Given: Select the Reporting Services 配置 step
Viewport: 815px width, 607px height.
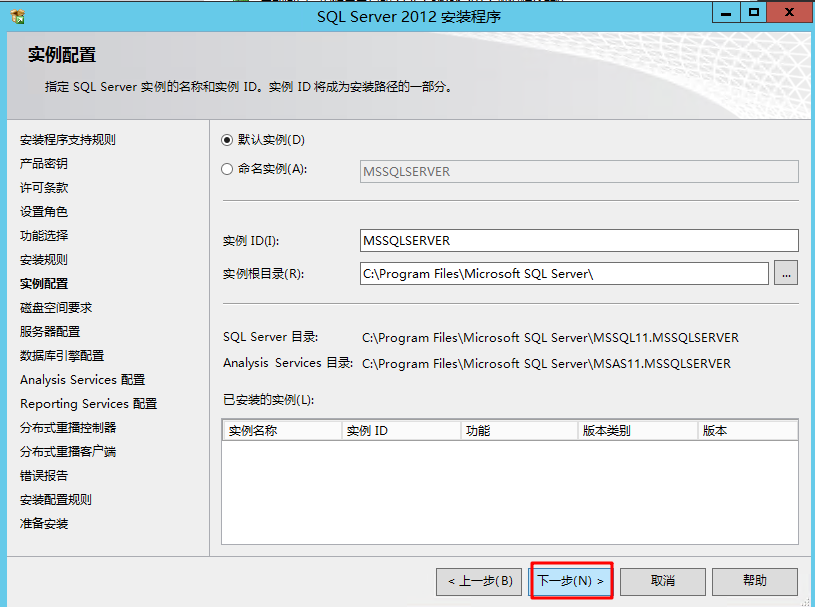Looking at the screenshot, I should coord(88,403).
